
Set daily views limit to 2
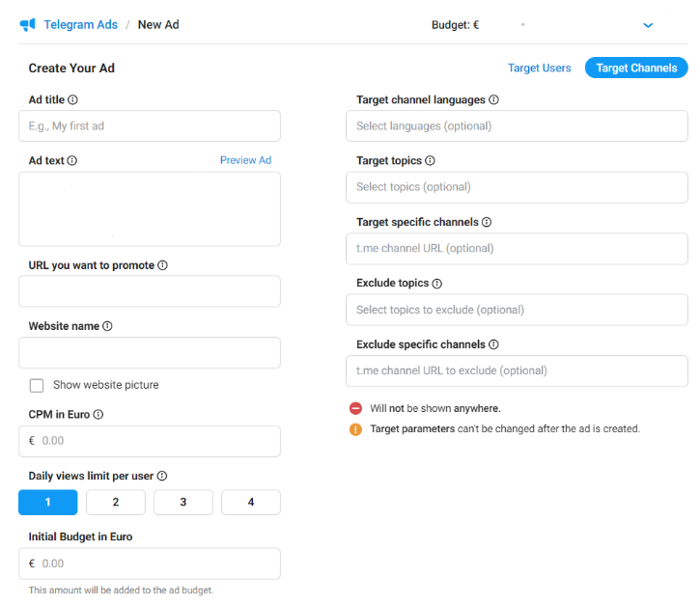tap(116, 502)
